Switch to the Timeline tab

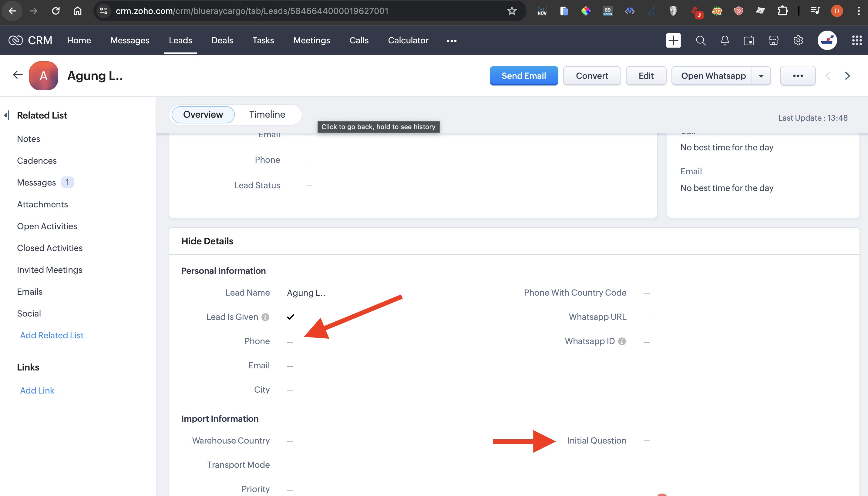coord(267,115)
